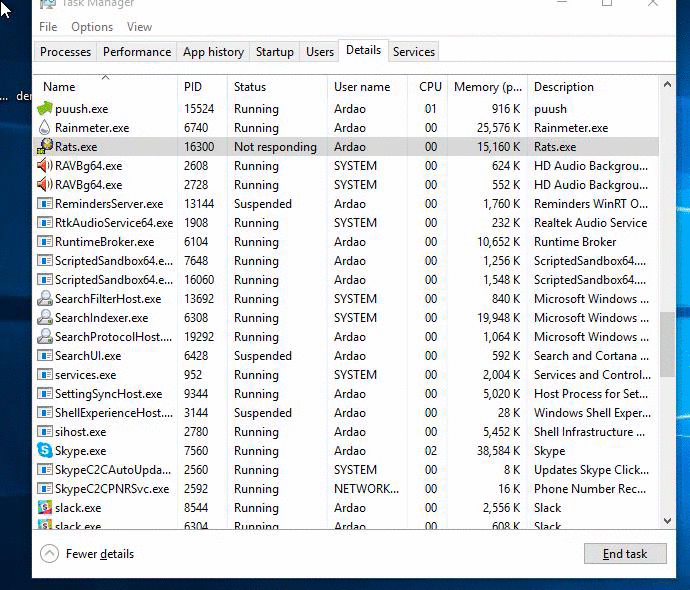Click the SkypeC2CPNRSvc.exe icon
Viewport: 690px width, 590px height.
[x=44, y=488]
